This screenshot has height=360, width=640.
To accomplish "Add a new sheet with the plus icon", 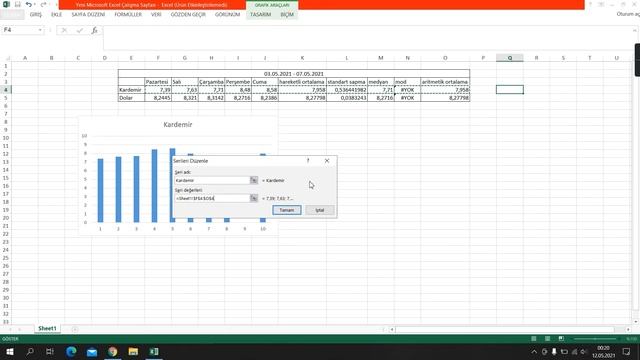I will point(75,329).
